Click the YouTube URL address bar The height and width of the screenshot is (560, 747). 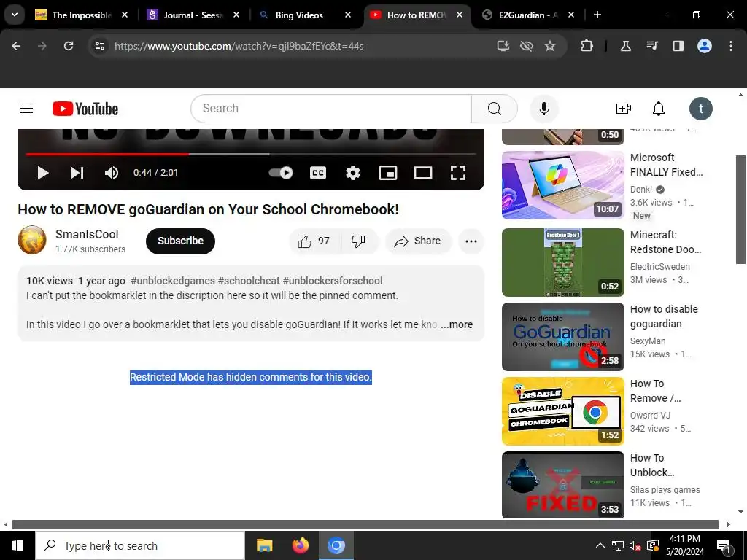click(239, 46)
